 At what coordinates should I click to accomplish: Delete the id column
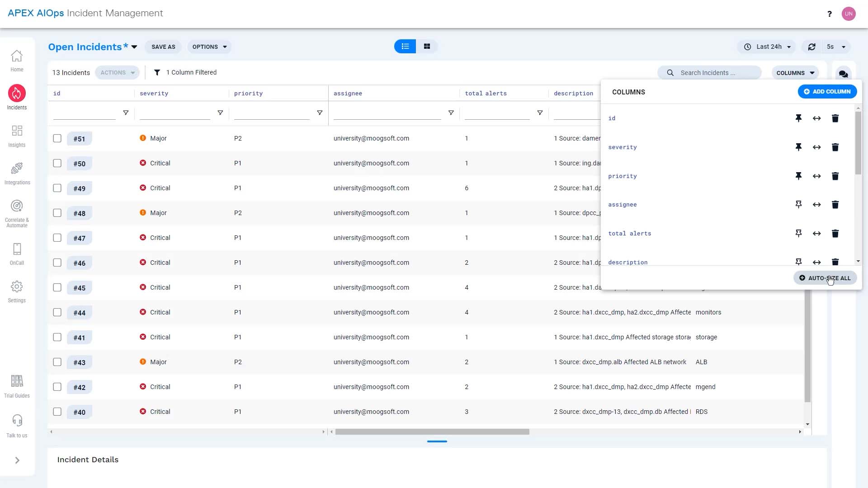tap(835, 118)
